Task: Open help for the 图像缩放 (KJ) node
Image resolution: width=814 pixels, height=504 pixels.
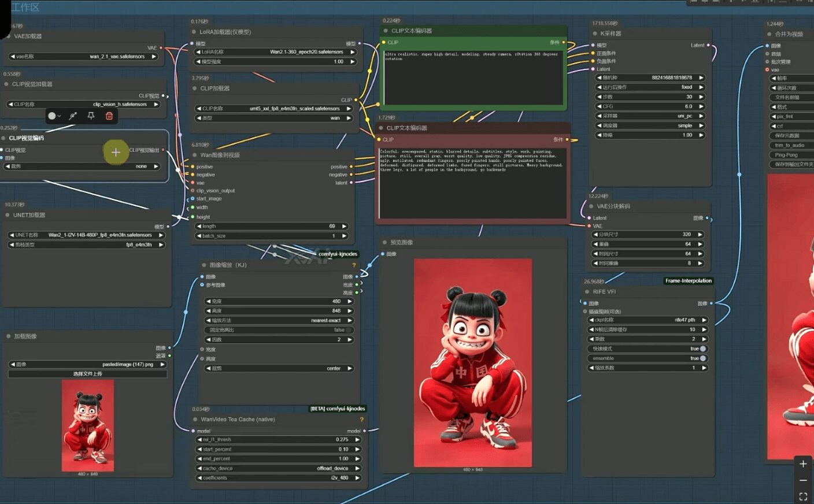Action: pos(354,265)
